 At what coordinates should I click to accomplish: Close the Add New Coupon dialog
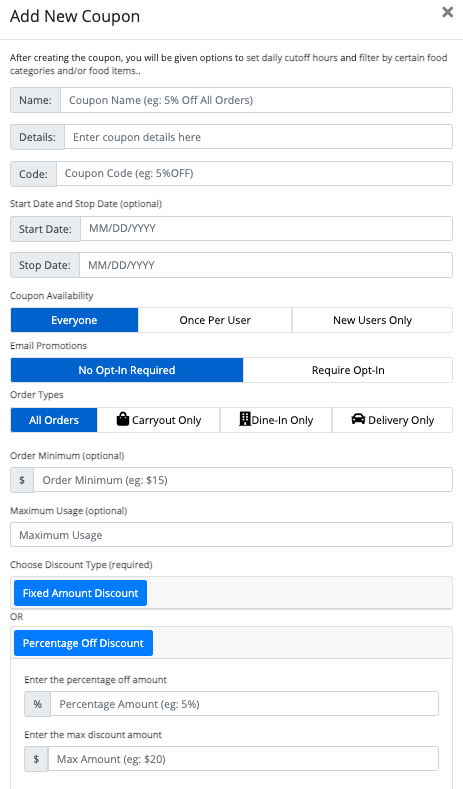[x=447, y=12]
